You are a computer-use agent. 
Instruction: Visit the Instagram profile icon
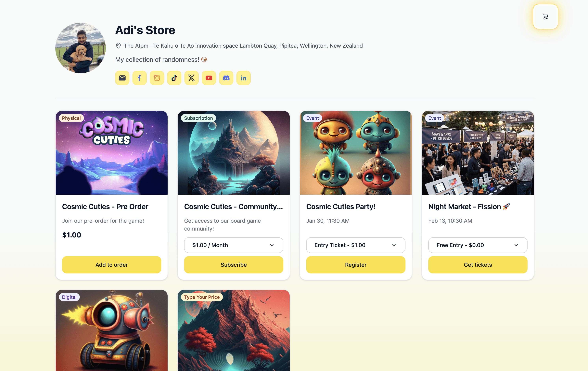pos(157,78)
